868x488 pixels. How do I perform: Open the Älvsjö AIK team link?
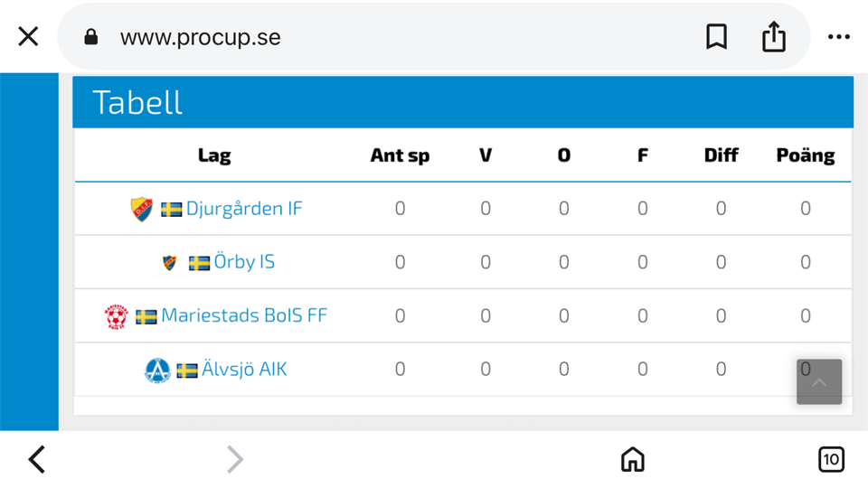(x=244, y=370)
